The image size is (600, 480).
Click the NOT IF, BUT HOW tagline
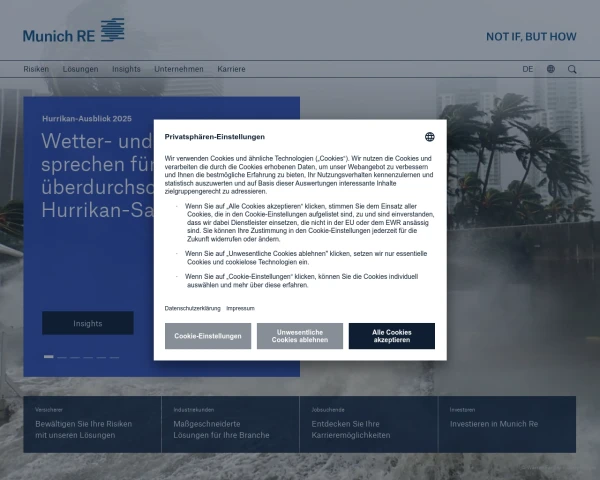(x=531, y=37)
